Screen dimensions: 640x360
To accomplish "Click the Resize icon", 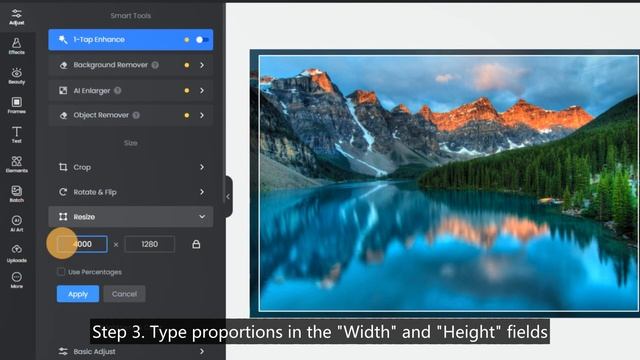I will pos(63,217).
